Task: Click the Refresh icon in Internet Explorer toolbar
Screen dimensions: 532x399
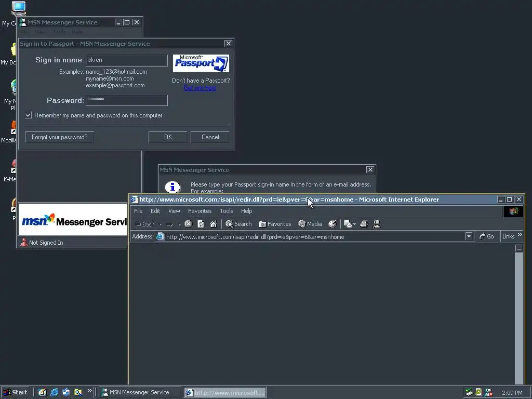Action: pyautogui.click(x=201, y=224)
